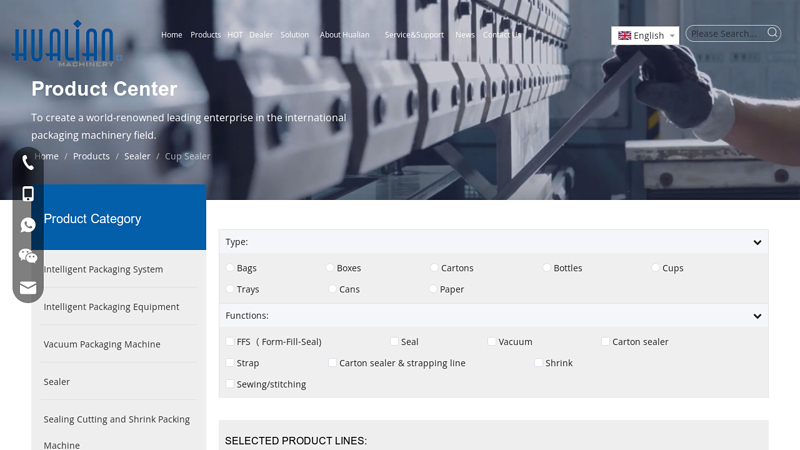Open WhatsApp chat icon
Screen dimensions: 800x450
28,225
